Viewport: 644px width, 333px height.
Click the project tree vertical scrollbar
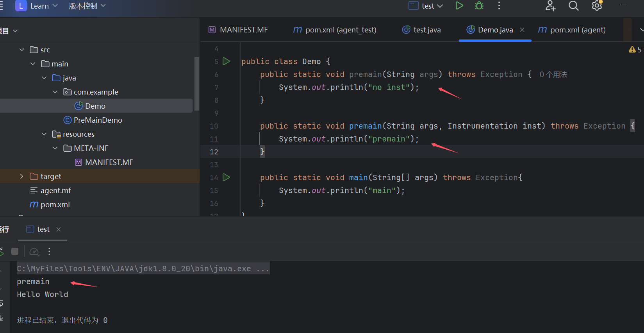pos(197,84)
